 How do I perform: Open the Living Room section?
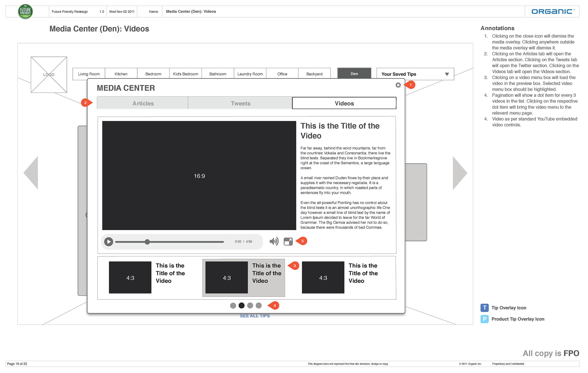(x=89, y=74)
